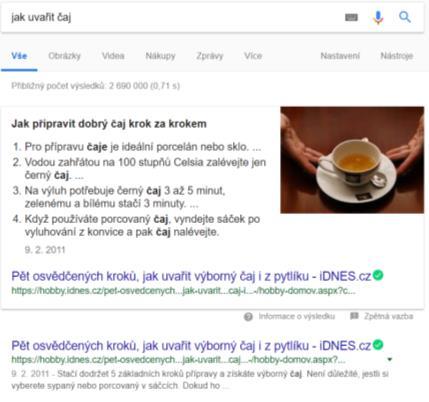The height and width of the screenshot is (402, 429).
Task: Open the second iDNES.cz result title
Action: point(191,346)
